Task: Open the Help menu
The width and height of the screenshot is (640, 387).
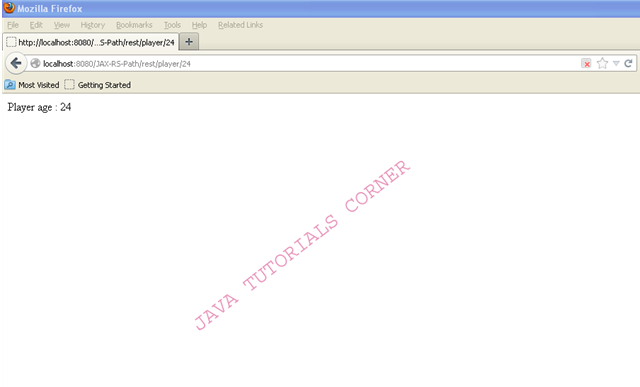Action: (x=199, y=25)
